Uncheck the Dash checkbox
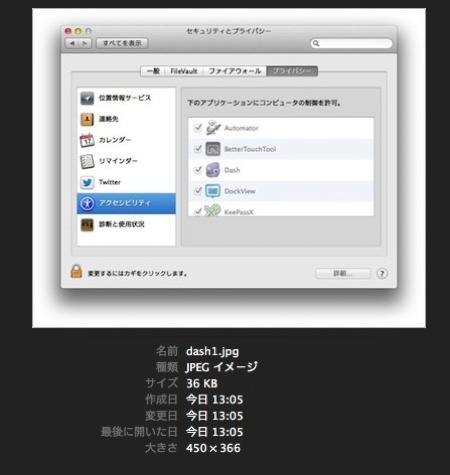 [x=198, y=170]
